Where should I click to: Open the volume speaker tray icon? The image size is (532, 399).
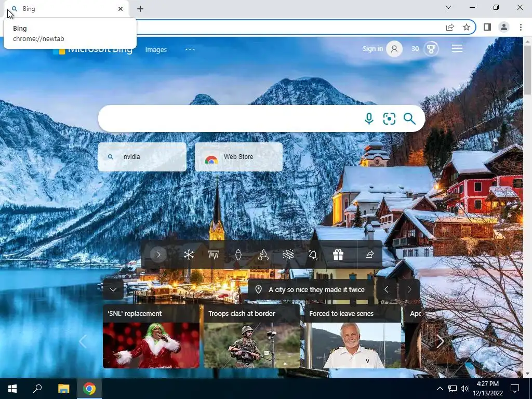click(465, 389)
